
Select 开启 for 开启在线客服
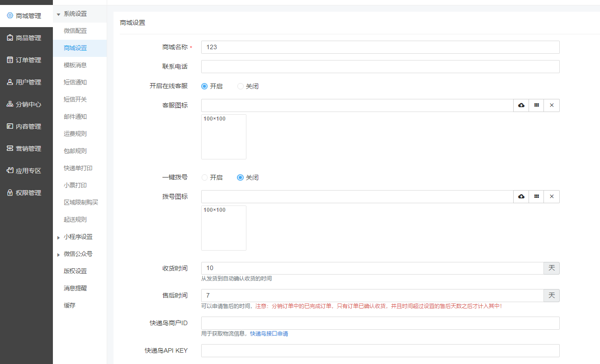204,86
